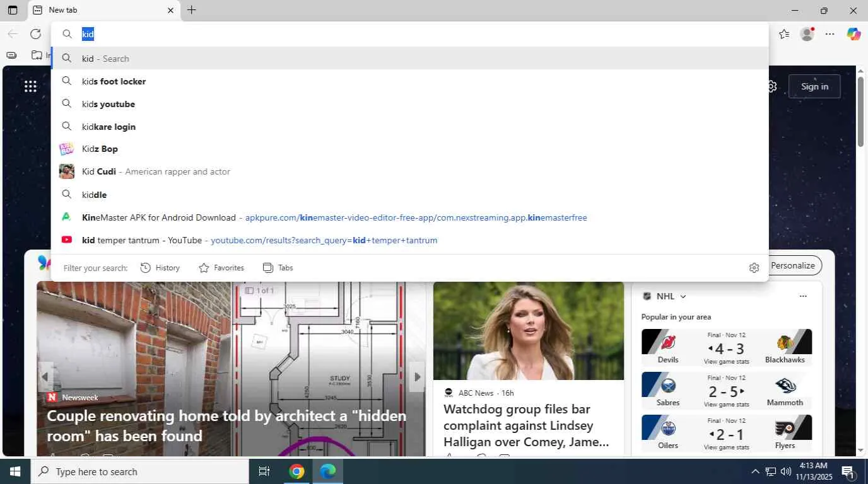Click the taskbar search box
Image resolution: width=868 pixels, height=484 pixels.
click(x=140, y=471)
